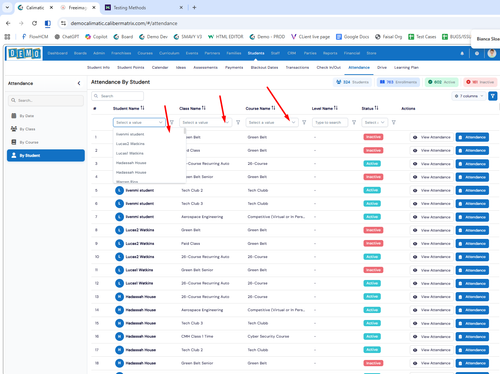Click the funnel icon beside Class Name filter
The height and width of the screenshot is (374, 500).
tap(238, 122)
